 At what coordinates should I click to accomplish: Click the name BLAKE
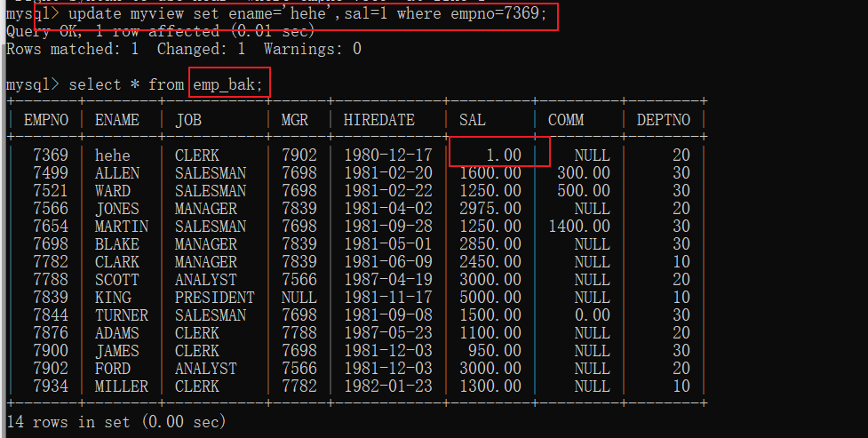click(116, 243)
